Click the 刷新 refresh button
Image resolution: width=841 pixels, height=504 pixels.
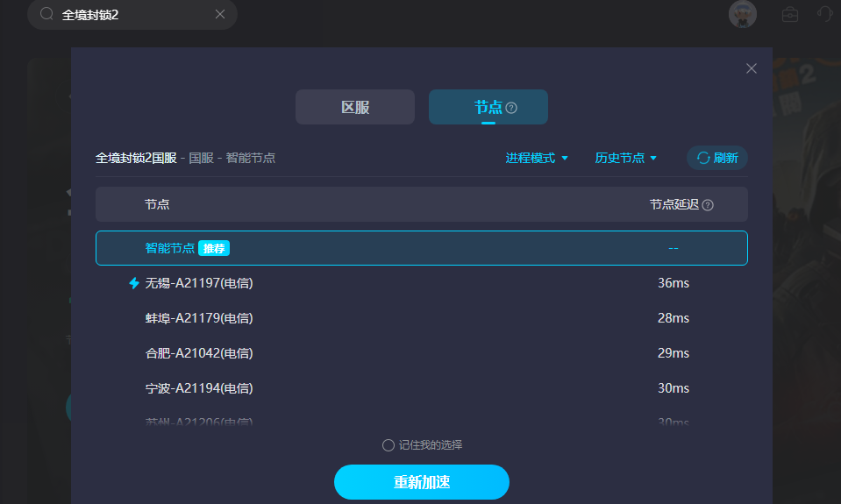tap(717, 158)
